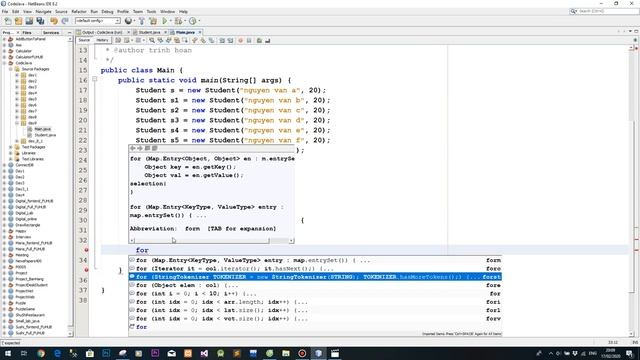Switch to the Files panel tab
Viewport: 640px width, 360px height.
coord(27,32)
